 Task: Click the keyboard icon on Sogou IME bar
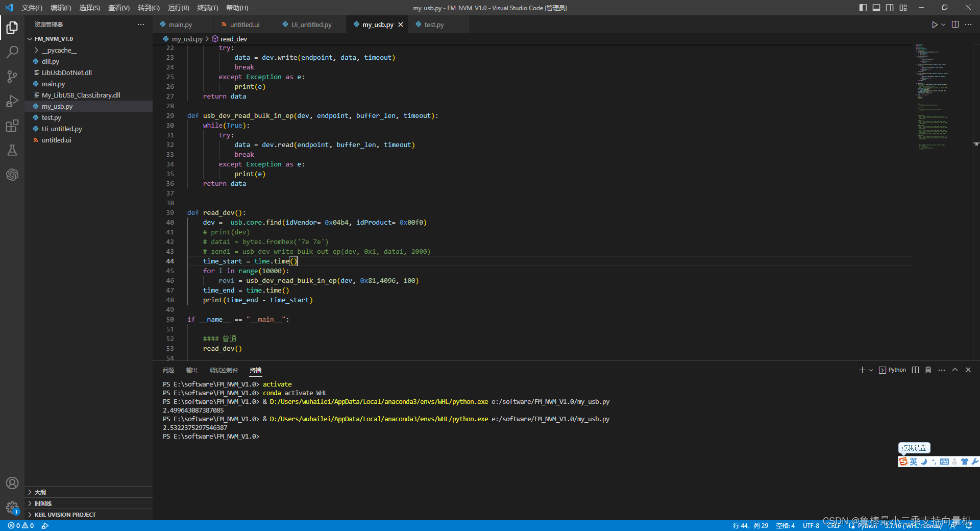(944, 462)
